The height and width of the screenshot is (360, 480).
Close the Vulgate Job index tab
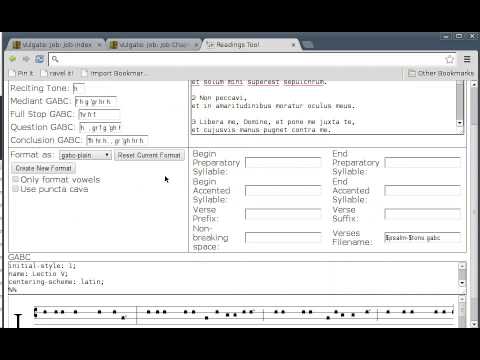[x=99, y=45]
